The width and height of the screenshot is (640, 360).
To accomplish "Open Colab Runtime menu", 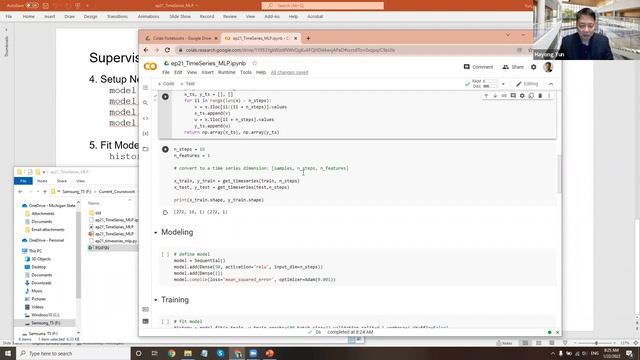I will 227,72.
